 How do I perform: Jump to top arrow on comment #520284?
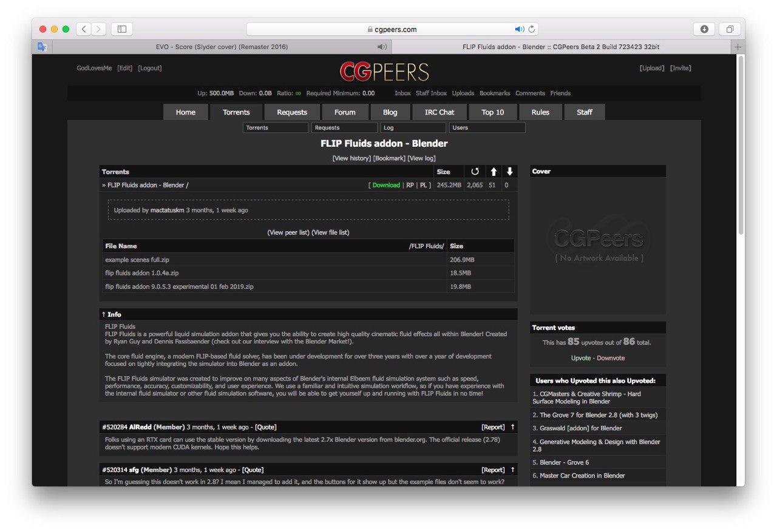click(512, 427)
